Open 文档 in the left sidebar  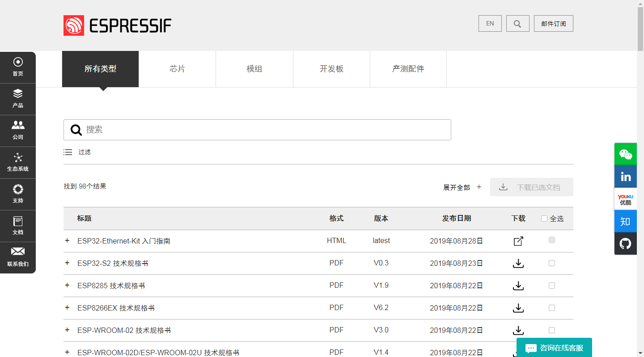(x=18, y=226)
